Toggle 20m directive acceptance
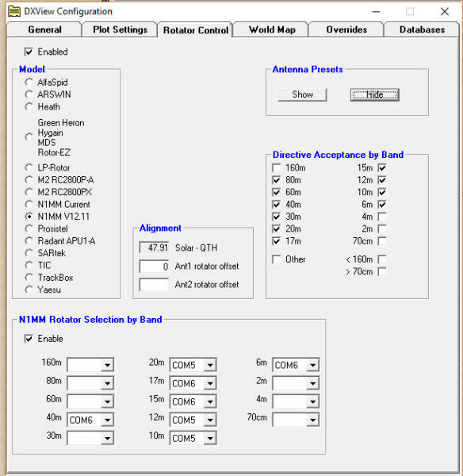Image resolution: width=463 pixels, height=476 pixels. pyautogui.click(x=277, y=228)
